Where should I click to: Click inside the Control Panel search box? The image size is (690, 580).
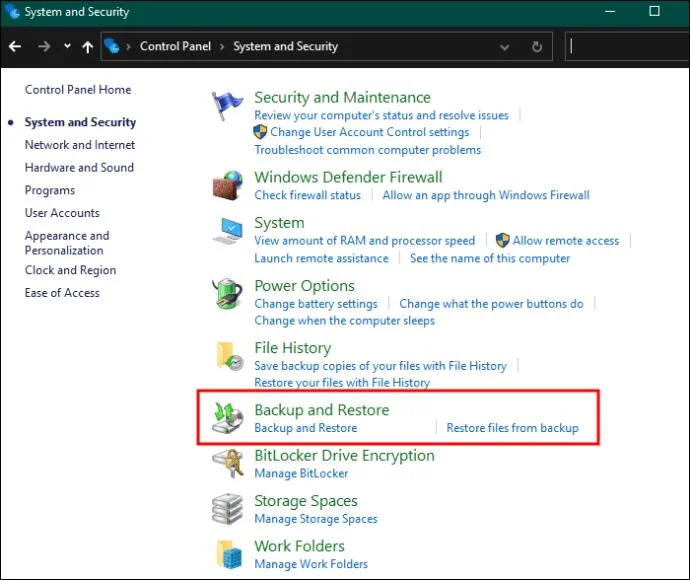pos(628,46)
